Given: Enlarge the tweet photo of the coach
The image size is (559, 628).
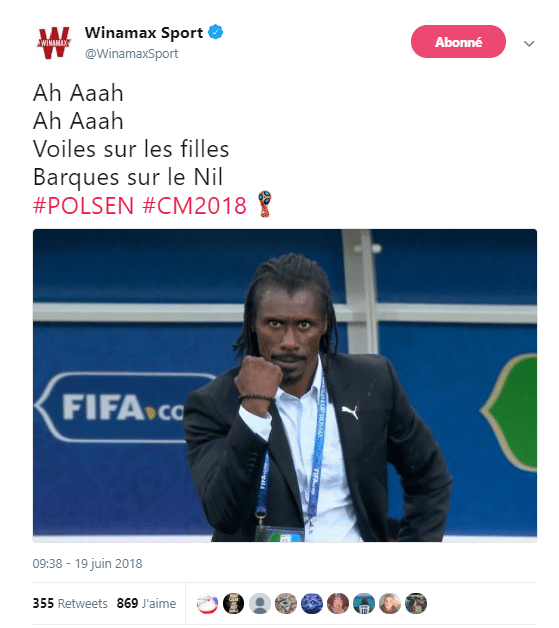Looking at the screenshot, I should [x=285, y=385].
